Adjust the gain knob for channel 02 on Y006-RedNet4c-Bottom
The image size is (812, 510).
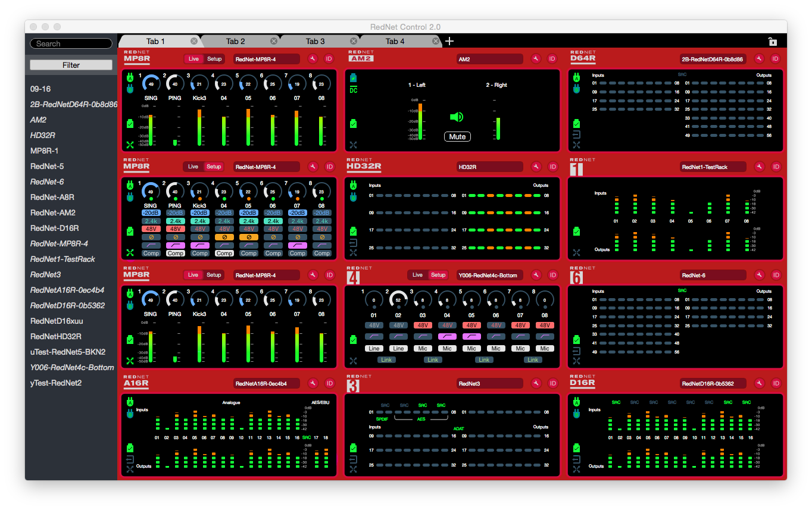[398, 299]
